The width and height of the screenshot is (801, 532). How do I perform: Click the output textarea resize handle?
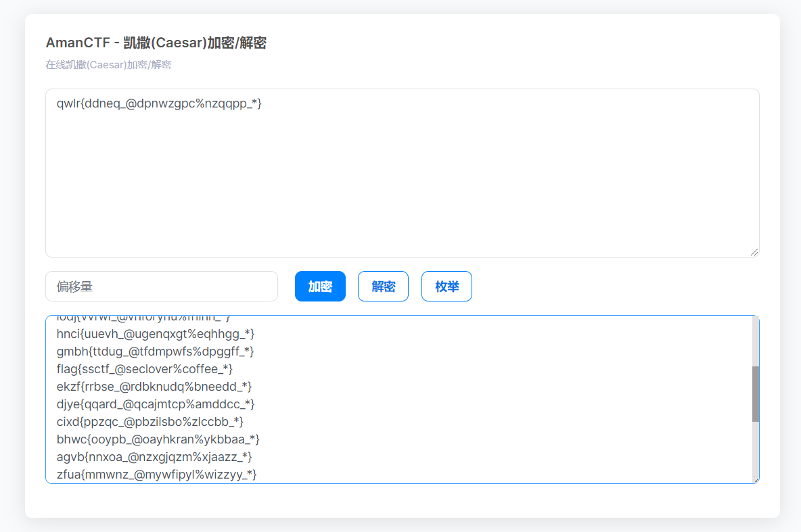pyautogui.click(x=754, y=479)
